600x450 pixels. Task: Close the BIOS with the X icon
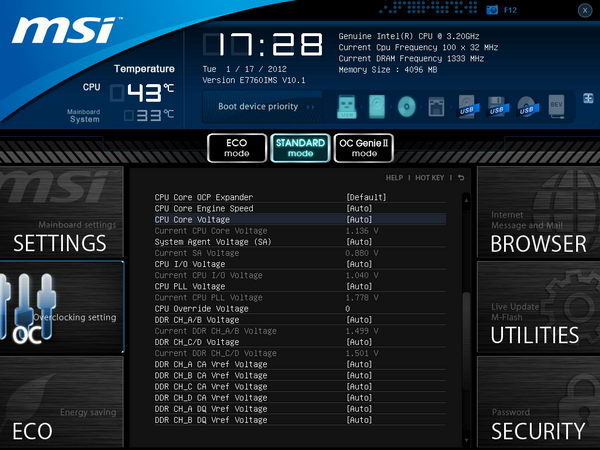tap(585, 10)
